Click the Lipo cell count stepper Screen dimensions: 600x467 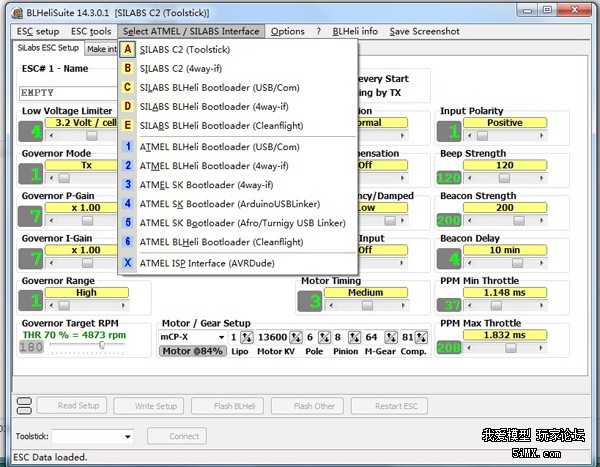[x=246, y=337]
